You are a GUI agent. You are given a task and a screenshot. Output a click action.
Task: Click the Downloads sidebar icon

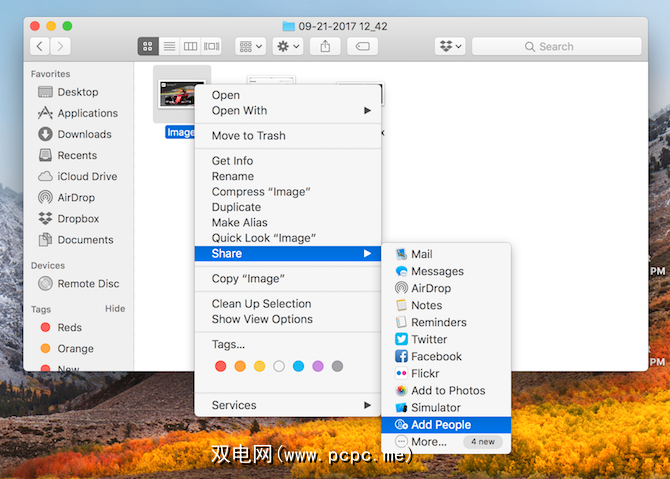[x=45, y=134]
